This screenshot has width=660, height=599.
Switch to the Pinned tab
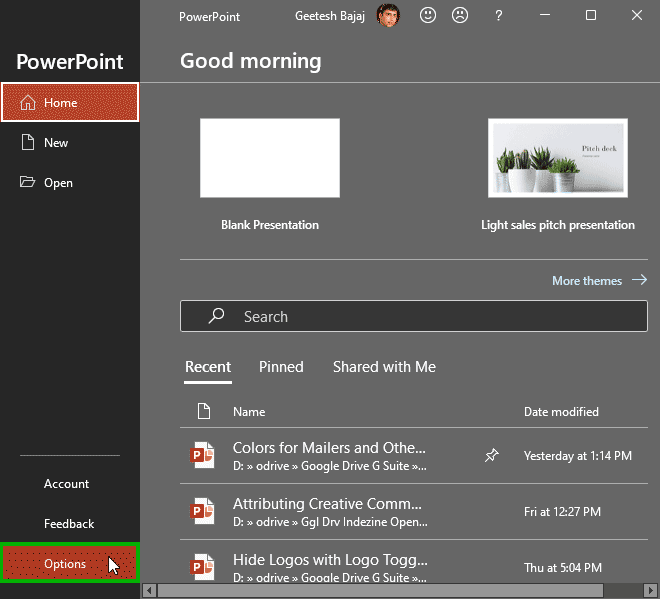click(281, 367)
